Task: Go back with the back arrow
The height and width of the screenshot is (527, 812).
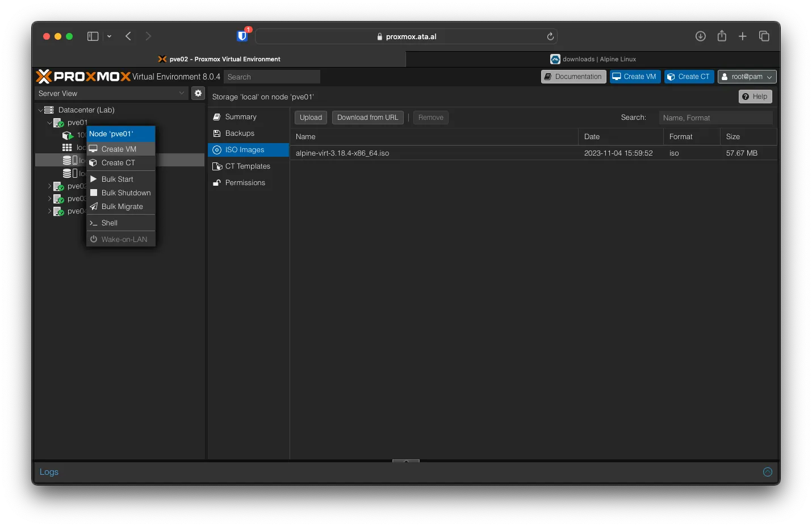Action: (x=128, y=36)
